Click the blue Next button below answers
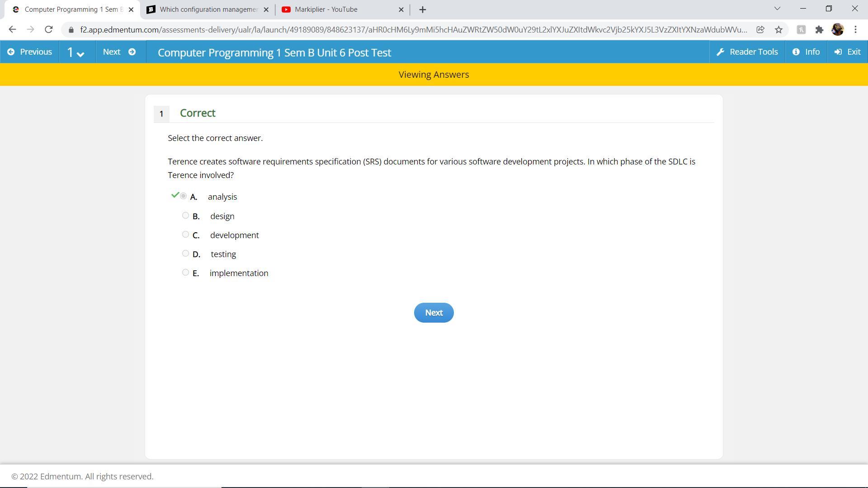This screenshot has height=488, width=868. (x=434, y=313)
